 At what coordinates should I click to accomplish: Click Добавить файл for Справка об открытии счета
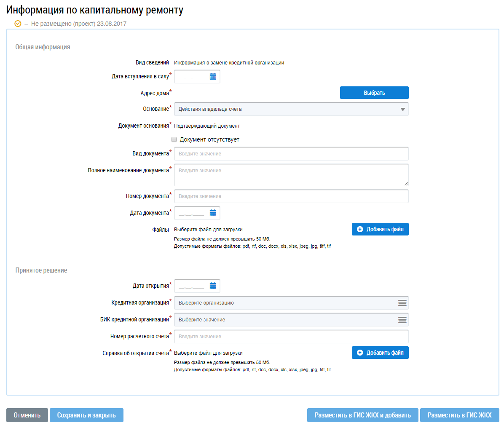point(380,353)
